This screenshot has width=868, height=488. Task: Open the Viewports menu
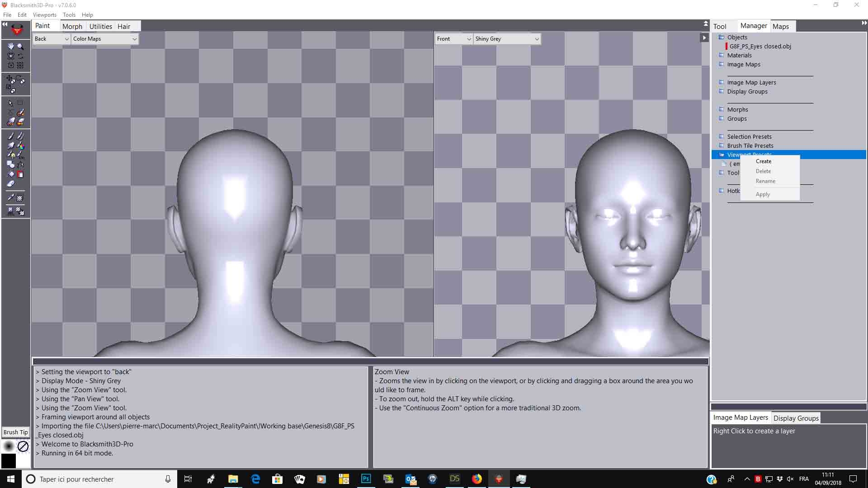[x=45, y=15]
